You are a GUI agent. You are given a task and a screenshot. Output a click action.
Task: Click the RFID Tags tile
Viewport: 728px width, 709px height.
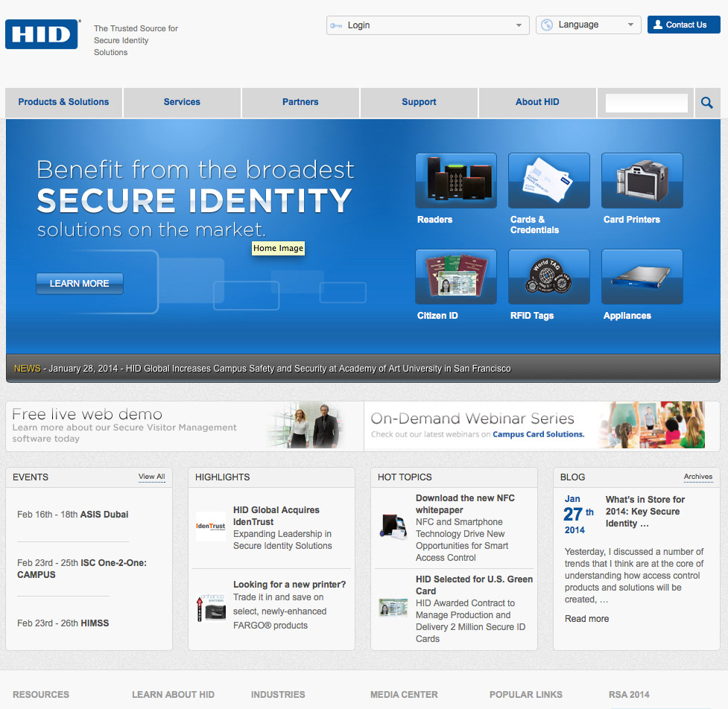click(548, 277)
